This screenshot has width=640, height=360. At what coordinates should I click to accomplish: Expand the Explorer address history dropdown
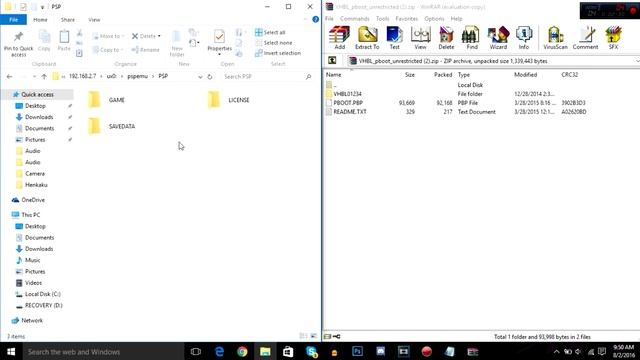click(200, 76)
